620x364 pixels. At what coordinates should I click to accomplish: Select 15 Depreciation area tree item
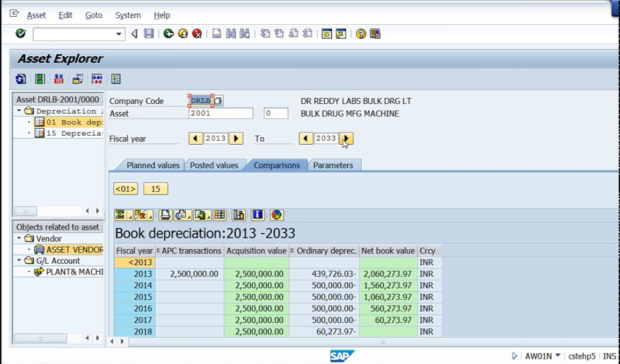point(74,133)
